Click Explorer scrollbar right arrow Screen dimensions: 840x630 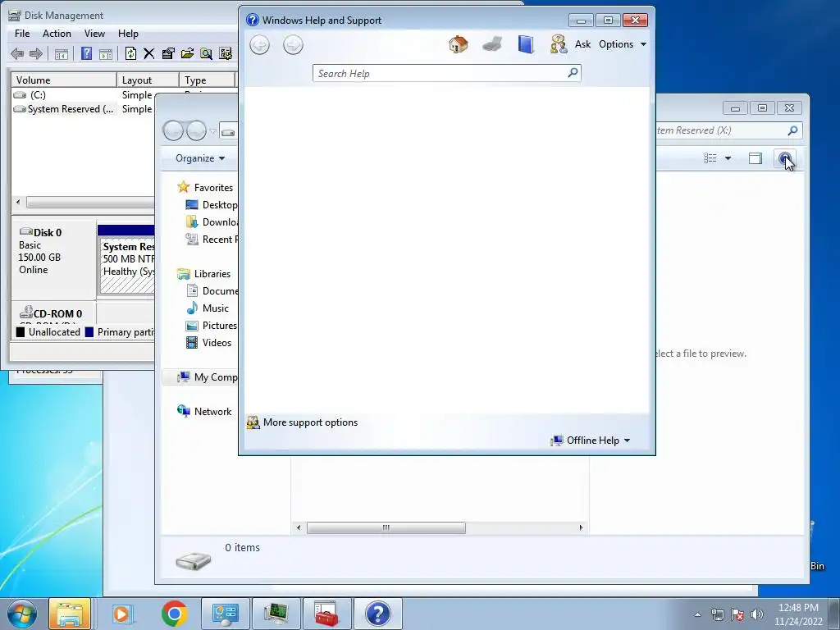coord(582,527)
